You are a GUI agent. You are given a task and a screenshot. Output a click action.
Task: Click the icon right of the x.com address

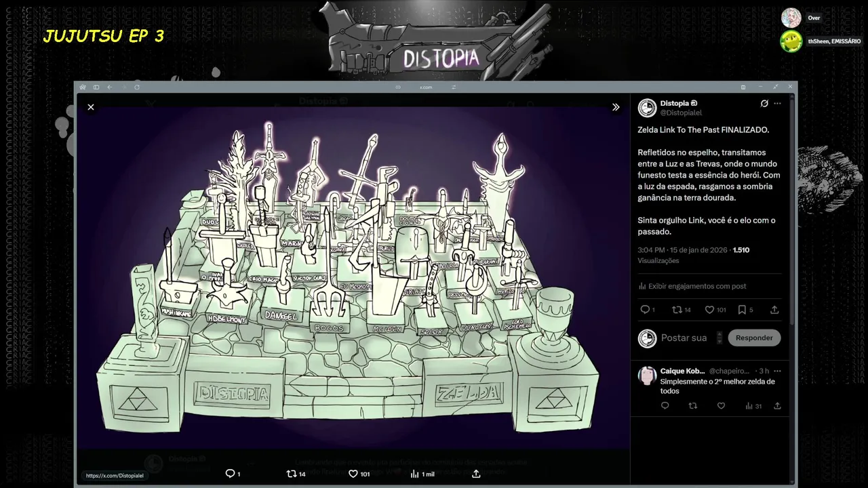click(454, 87)
